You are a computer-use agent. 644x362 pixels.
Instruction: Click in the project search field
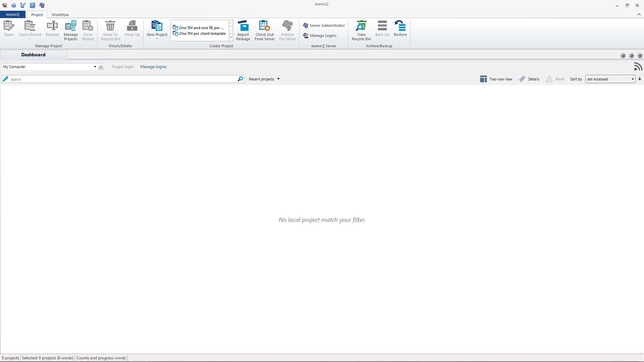[122, 79]
